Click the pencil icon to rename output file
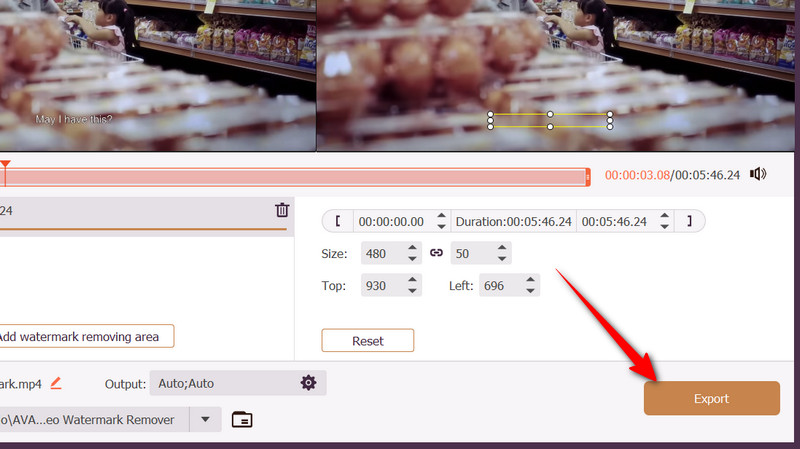Screen dimensions: 800x449 [56, 383]
